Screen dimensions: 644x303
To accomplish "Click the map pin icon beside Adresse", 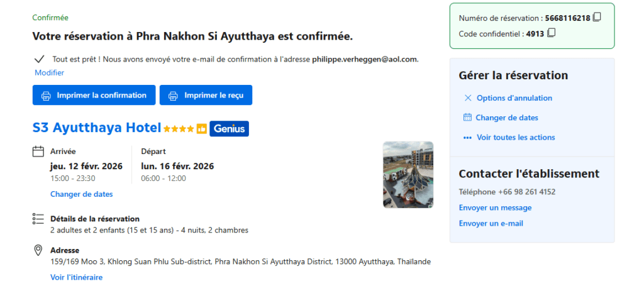I will coord(38,251).
